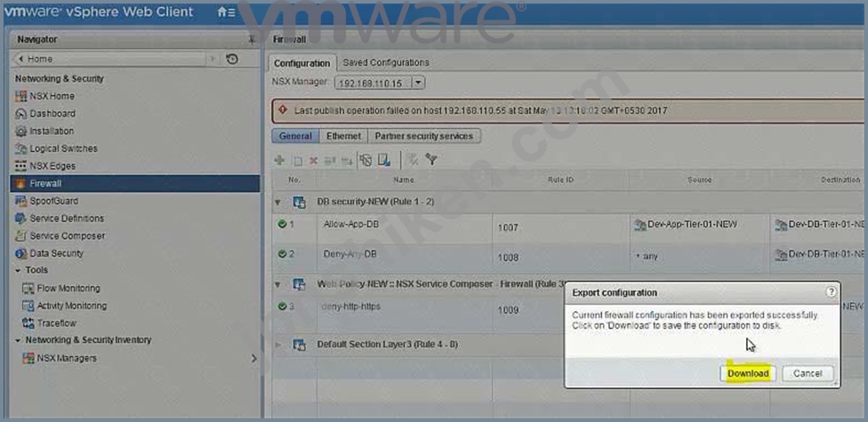This screenshot has height=422, width=868.
Task: Collapse the DB security-NEW section
Action: pyautogui.click(x=277, y=203)
